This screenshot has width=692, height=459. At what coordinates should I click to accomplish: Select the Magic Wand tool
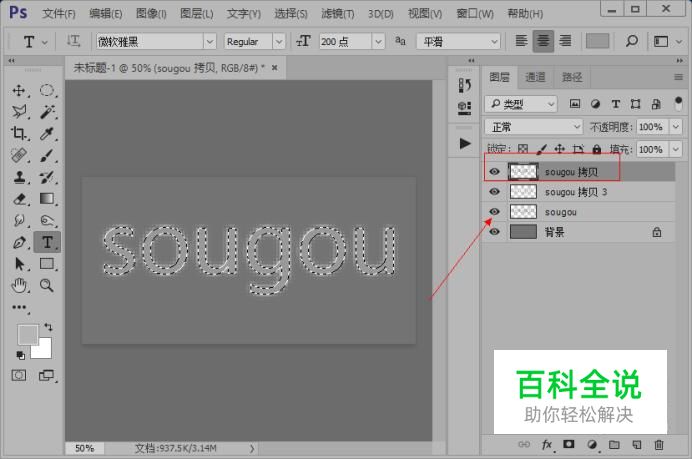pos(47,112)
